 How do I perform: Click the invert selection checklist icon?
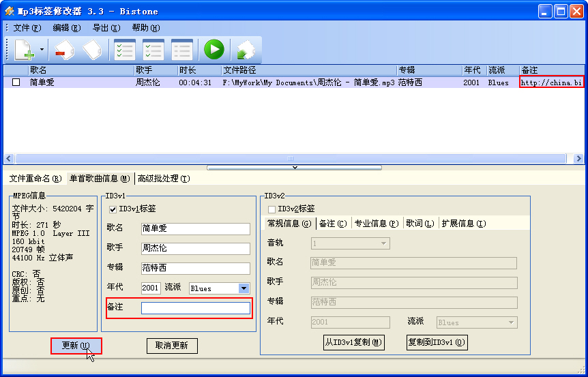click(x=153, y=50)
